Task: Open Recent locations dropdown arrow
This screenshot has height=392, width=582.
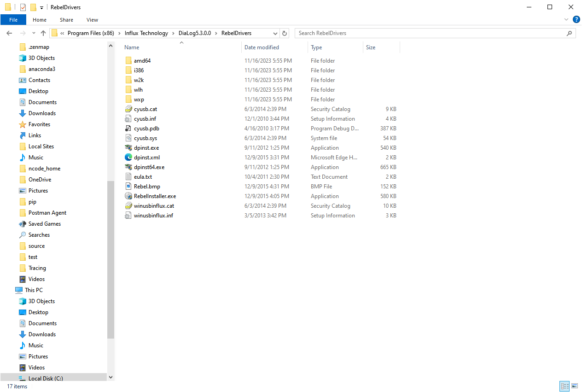Action: tap(34, 33)
